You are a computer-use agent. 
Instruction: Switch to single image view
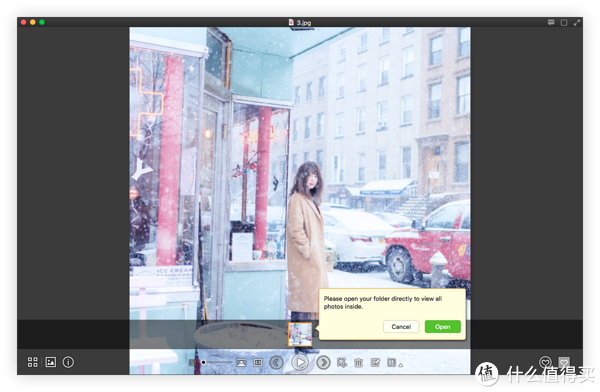point(51,362)
